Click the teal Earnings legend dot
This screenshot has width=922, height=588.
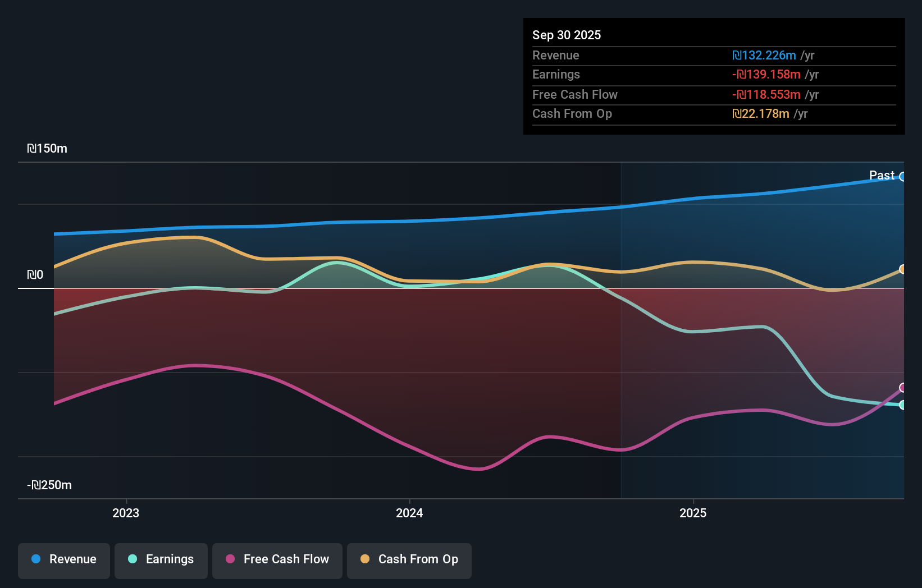[131, 559]
